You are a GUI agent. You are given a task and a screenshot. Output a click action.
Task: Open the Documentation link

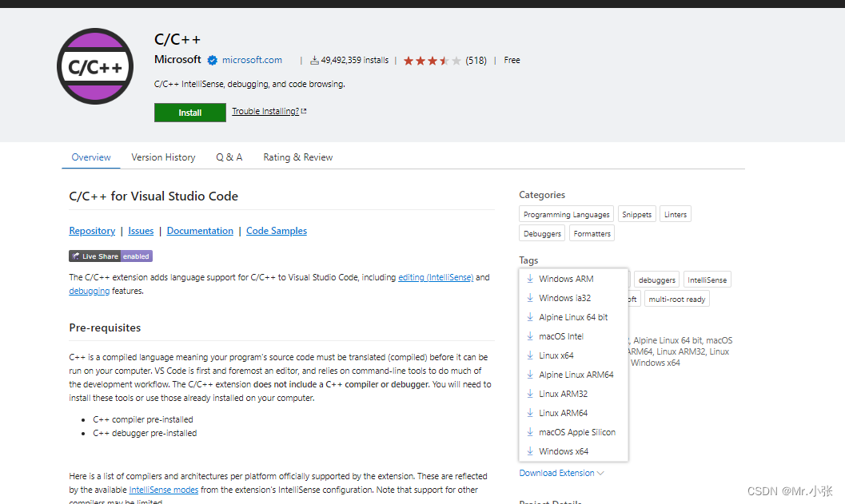(x=200, y=231)
